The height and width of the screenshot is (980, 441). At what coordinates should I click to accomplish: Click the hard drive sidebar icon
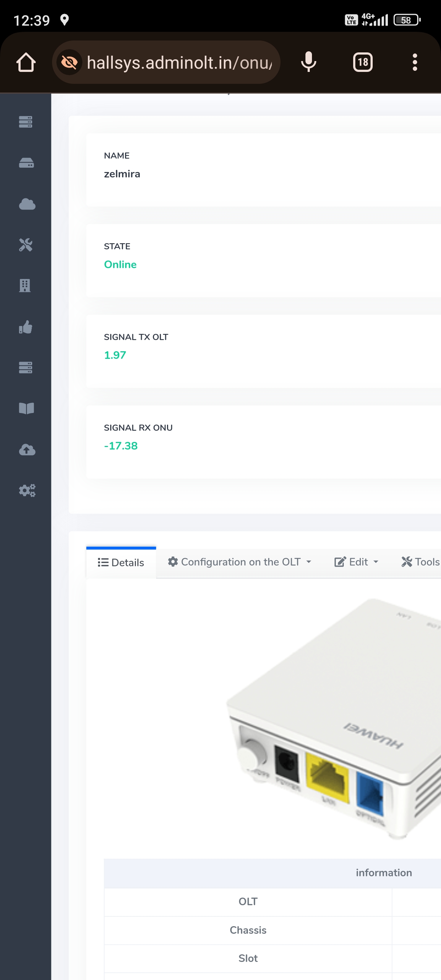click(x=26, y=163)
